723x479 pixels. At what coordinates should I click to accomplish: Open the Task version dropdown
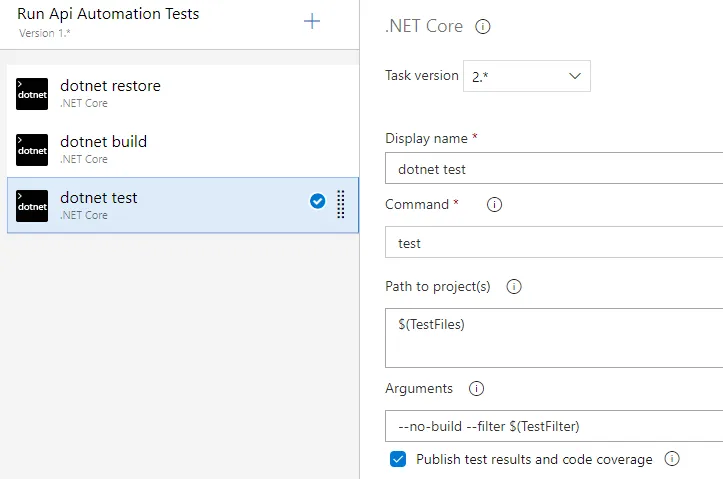point(527,76)
